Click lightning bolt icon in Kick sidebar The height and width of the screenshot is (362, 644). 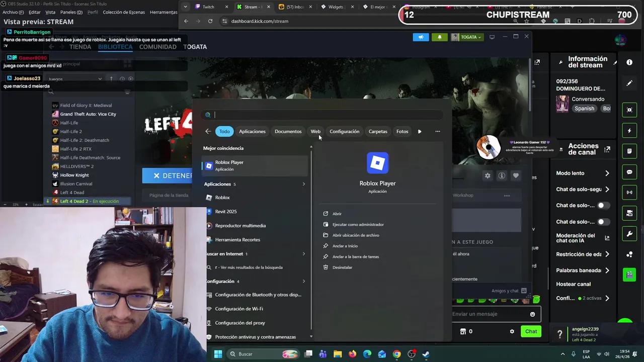tap(629, 131)
